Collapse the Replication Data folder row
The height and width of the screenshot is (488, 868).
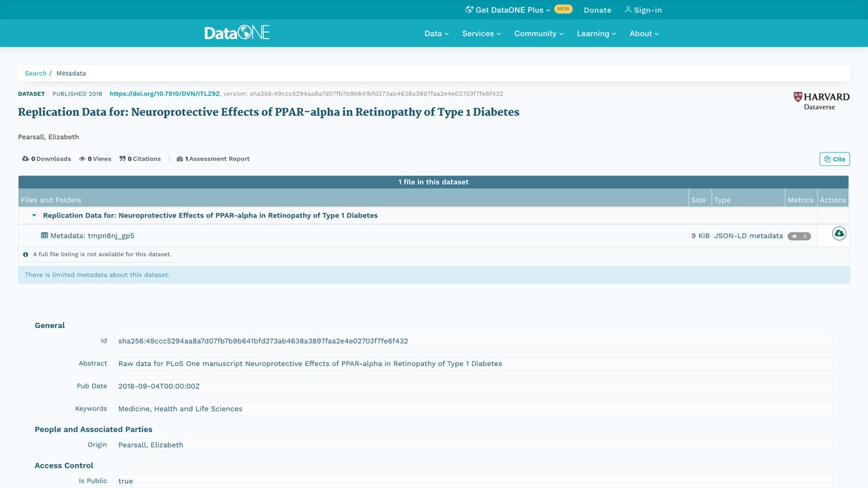[34, 216]
